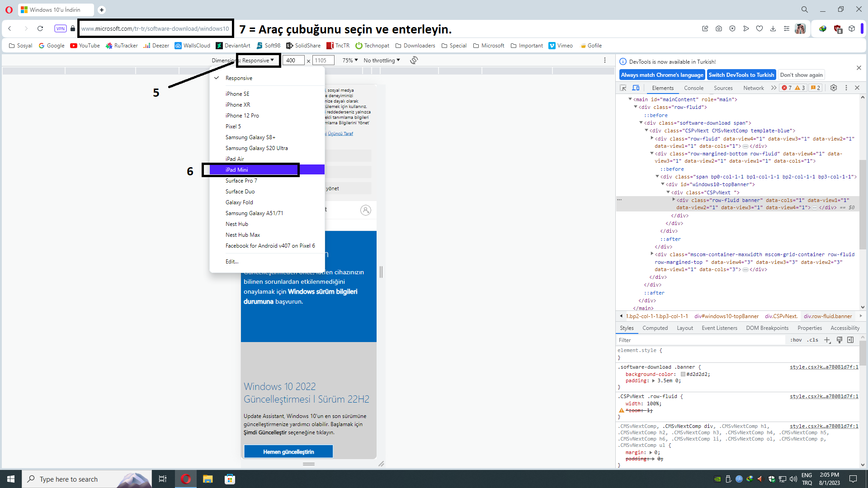The height and width of the screenshot is (488, 868).
Task: Select iPad Mini from device list
Action: tap(237, 170)
